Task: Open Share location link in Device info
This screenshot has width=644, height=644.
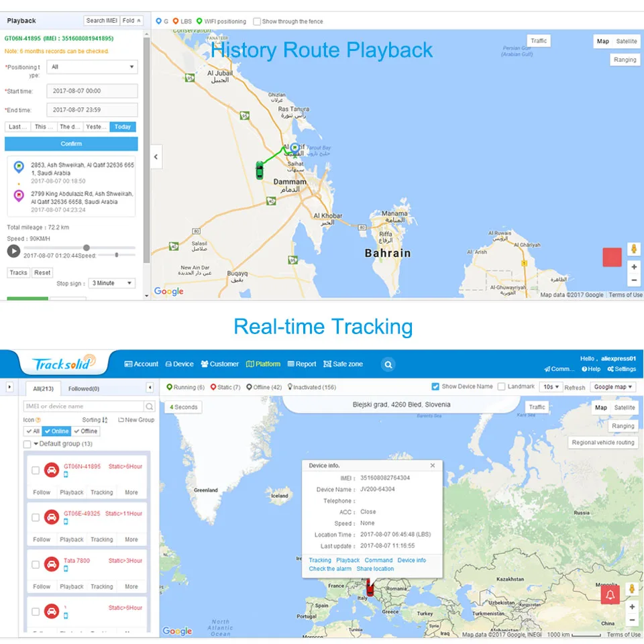Action: [375, 569]
